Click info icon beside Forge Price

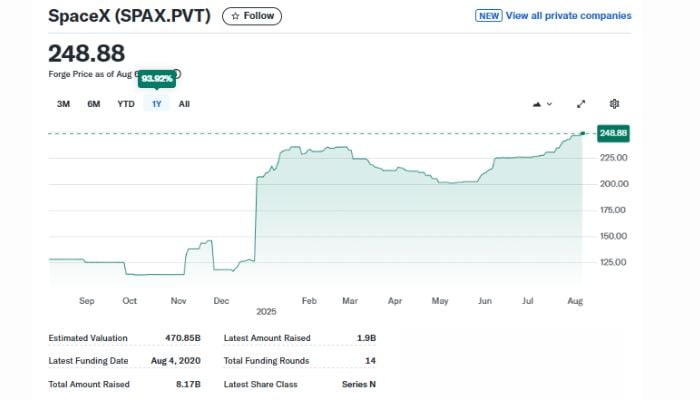(178, 74)
